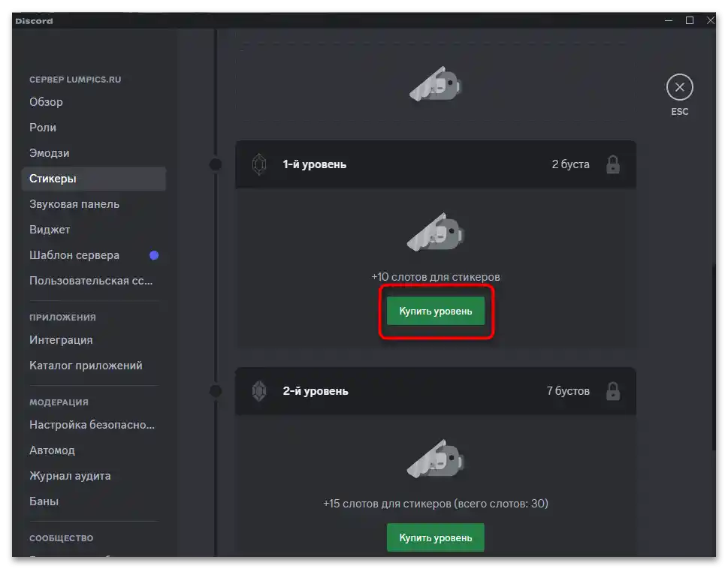Click the boost gem icon beside 2-й уровень

point(259,391)
